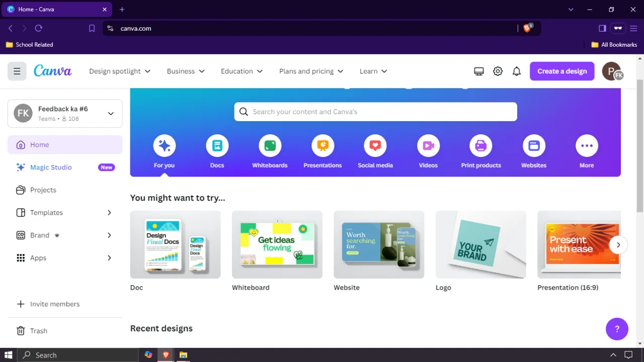The width and height of the screenshot is (644, 362).
Task: Open Templates in the sidebar
Action: (x=65, y=213)
